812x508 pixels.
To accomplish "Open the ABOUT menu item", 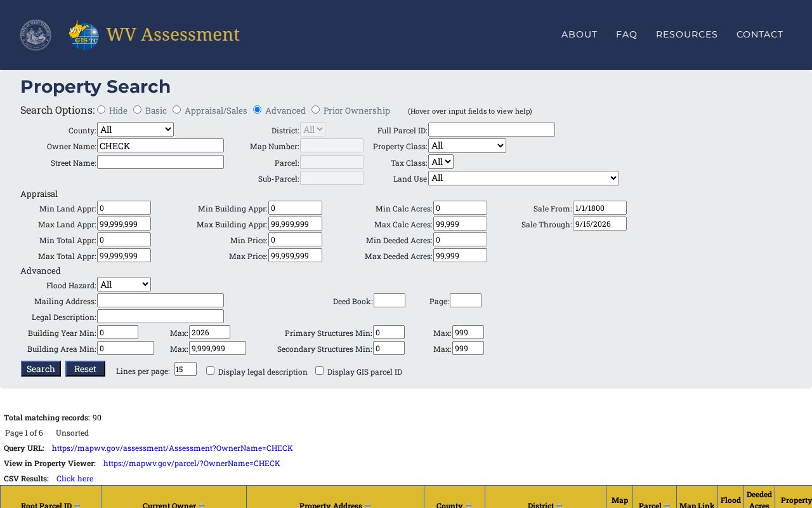I will 579,34.
